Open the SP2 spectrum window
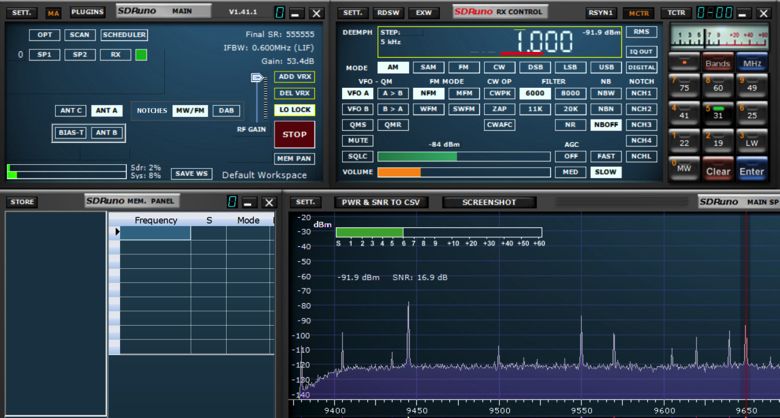Image resolution: width=780 pixels, height=418 pixels. point(80,55)
